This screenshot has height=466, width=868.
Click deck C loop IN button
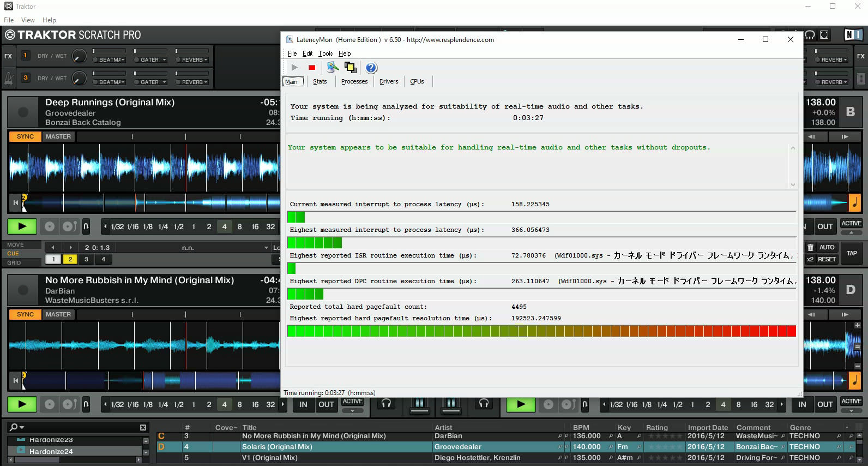pos(303,404)
